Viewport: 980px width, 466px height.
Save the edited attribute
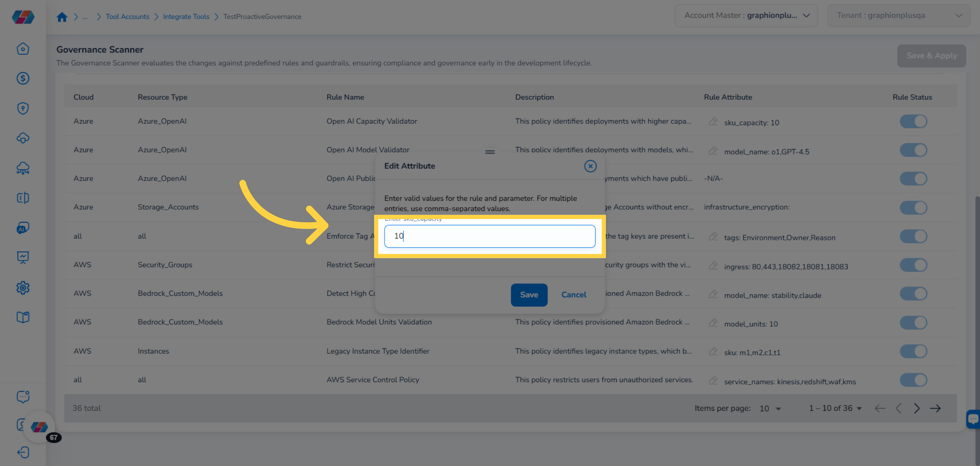529,295
